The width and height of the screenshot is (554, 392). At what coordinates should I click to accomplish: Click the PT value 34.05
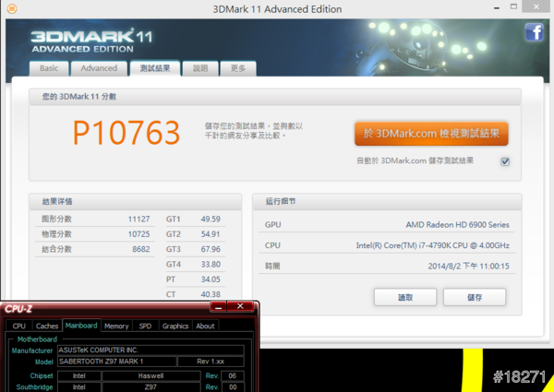(x=211, y=279)
